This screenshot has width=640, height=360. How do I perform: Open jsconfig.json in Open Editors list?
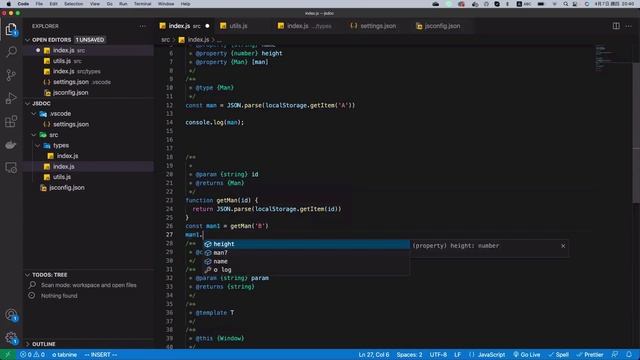pos(88,93)
